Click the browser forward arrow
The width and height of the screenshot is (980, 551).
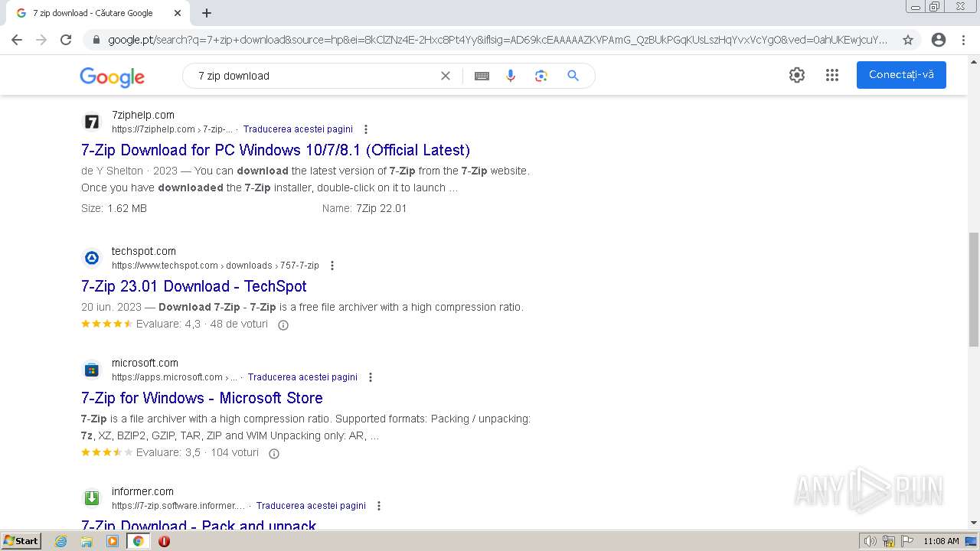click(41, 40)
